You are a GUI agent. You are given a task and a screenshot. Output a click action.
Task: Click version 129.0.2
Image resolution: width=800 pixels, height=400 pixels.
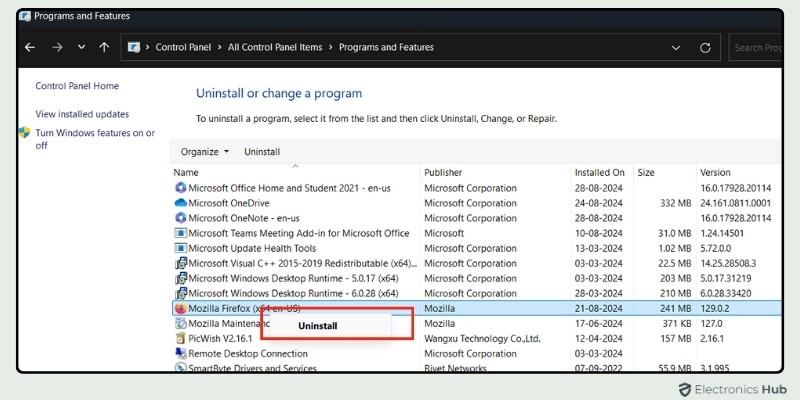click(x=715, y=308)
